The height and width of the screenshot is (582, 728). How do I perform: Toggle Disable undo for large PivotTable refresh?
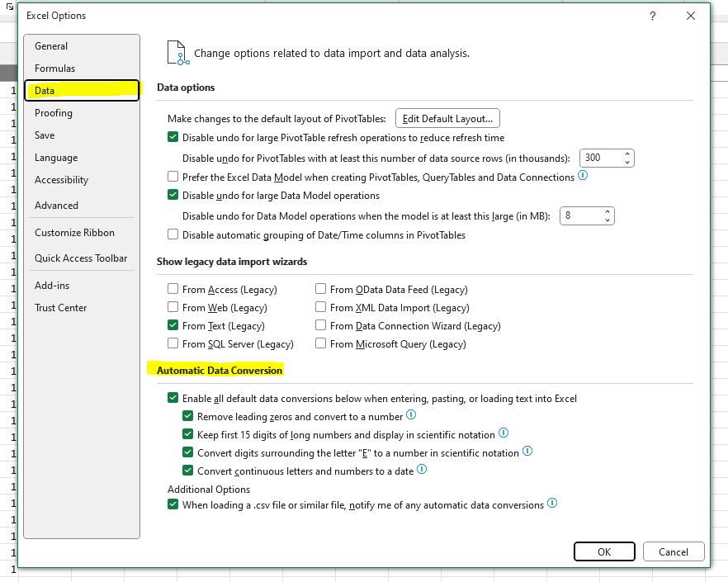[173, 137]
